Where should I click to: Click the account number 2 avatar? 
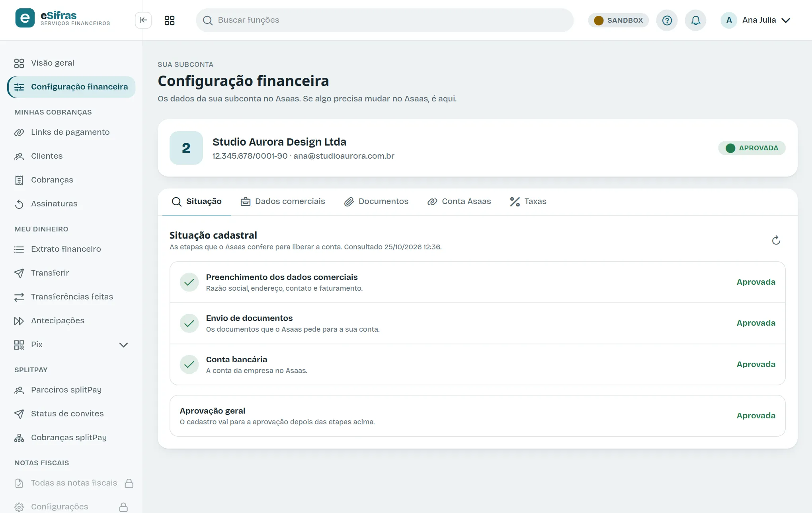pyautogui.click(x=186, y=148)
